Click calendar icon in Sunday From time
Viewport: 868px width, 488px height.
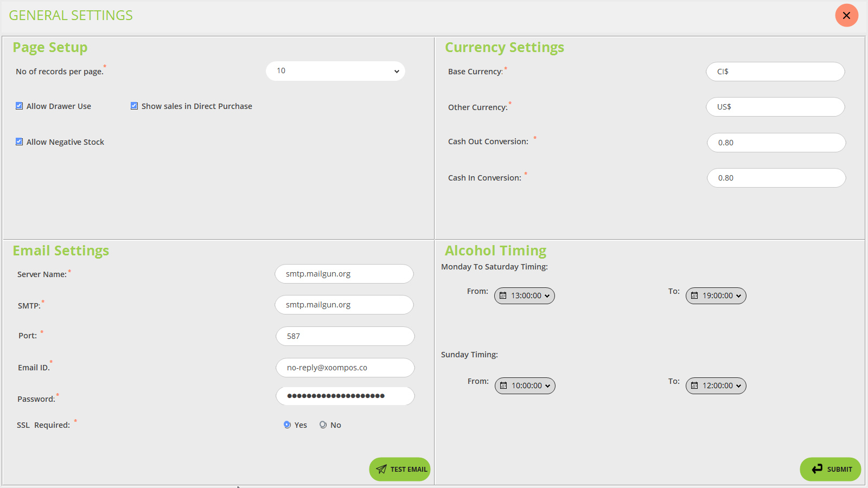click(x=503, y=386)
